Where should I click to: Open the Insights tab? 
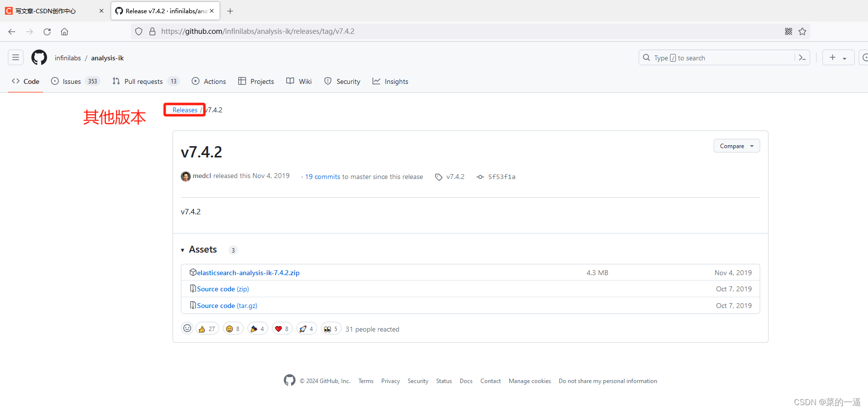pos(390,81)
